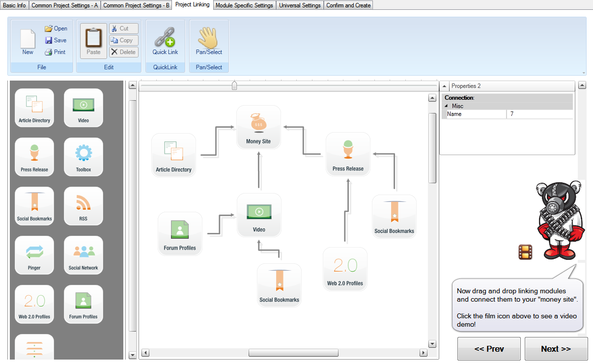This screenshot has height=364, width=593.
Task: Pick Video module in the left palette
Action: pyautogui.click(x=84, y=108)
